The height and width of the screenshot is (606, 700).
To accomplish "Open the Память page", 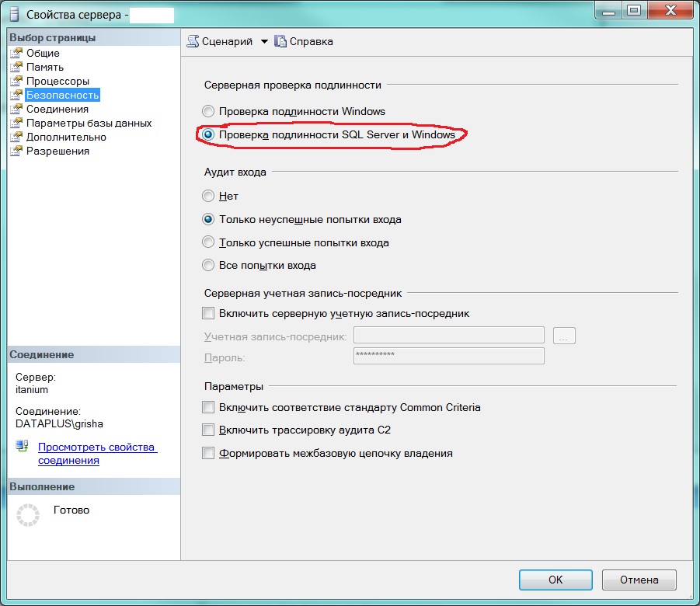I will 44,67.
